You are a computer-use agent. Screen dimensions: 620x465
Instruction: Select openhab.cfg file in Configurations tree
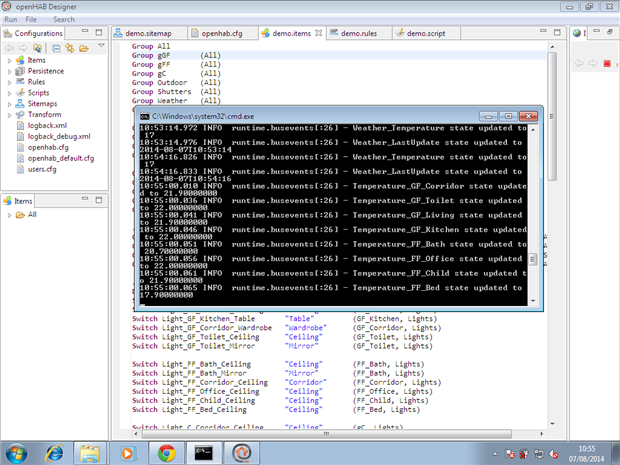[47, 147]
